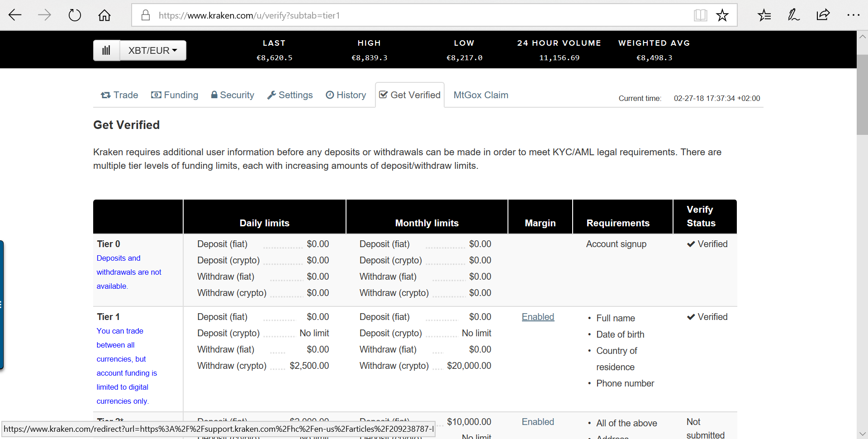Screen dimensions: 868x439
Task: Click Tier 1 Verified checkmark icon
Action: click(x=691, y=317)
